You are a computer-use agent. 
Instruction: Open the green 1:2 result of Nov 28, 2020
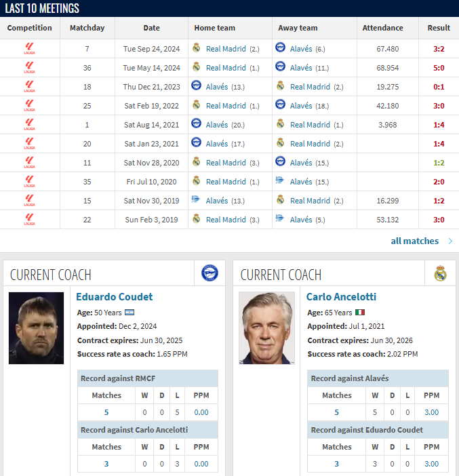pos(439,163)
